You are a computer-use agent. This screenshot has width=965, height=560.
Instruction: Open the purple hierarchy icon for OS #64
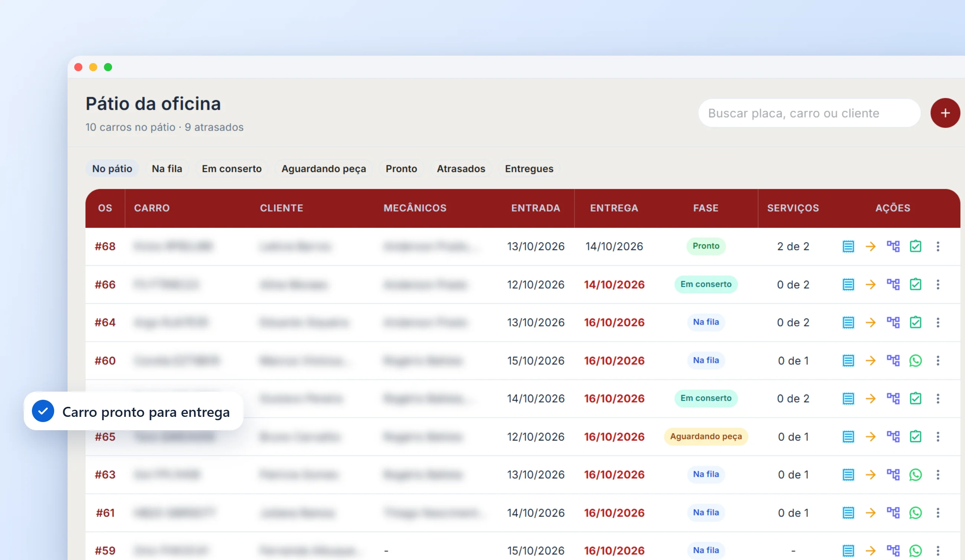(x=893, y=322)
